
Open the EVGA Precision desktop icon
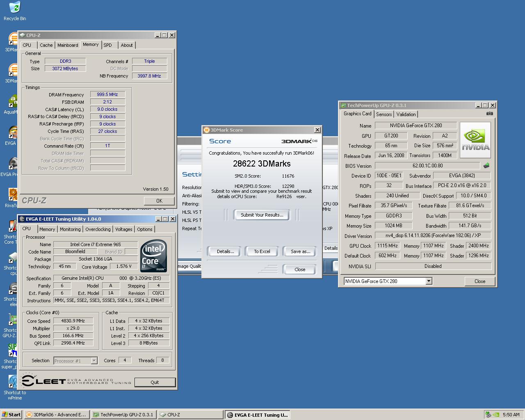click(13, 164)
